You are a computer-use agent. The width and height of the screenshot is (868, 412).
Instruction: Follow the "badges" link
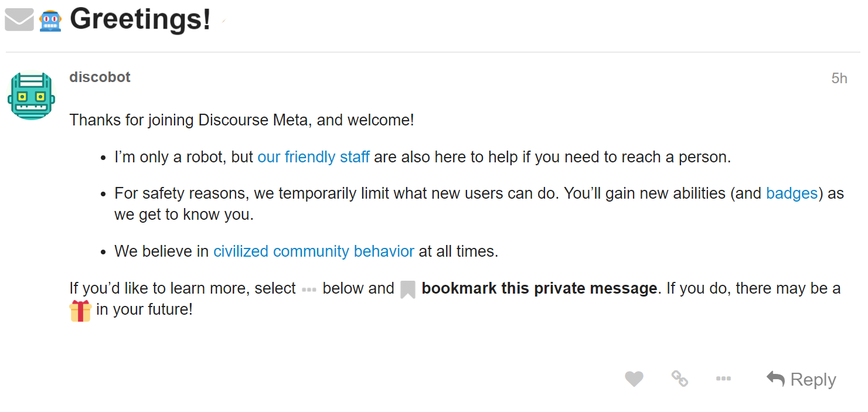[791, 193]
